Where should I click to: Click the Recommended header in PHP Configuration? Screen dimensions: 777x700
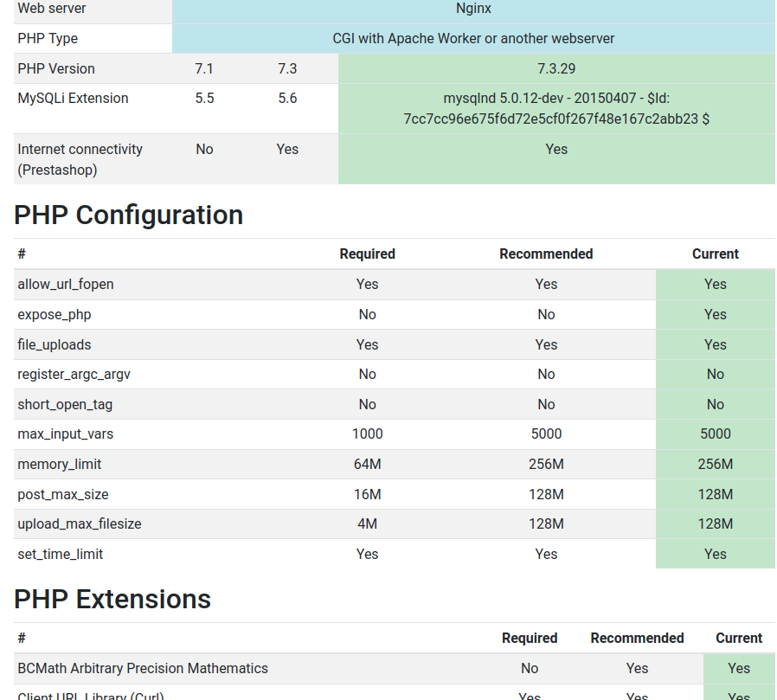(546, 254)
